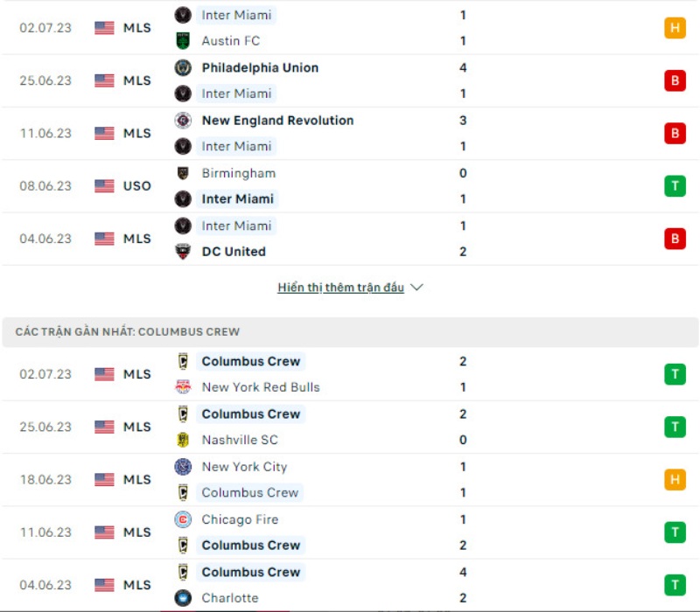Image resolution: width=700 pixels, height=612 pixels.
Task: Expand more matches with the chevron arrow
Action: [x=416, y=288]
